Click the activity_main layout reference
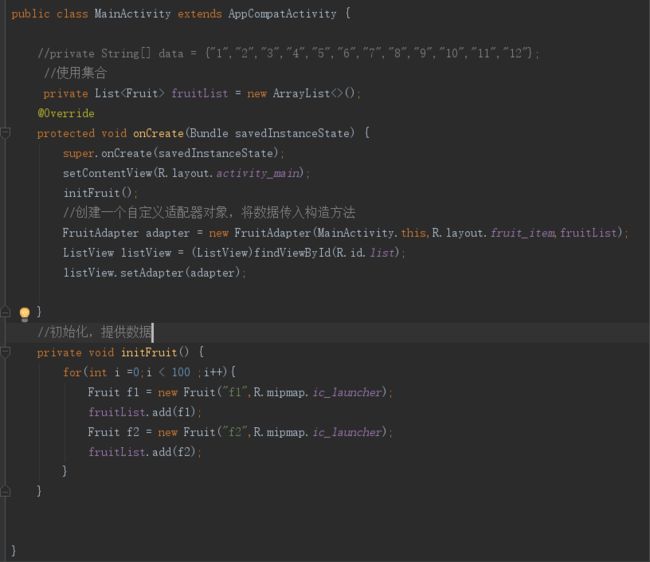This screenshot has width=650, height=562. (257, 173)
